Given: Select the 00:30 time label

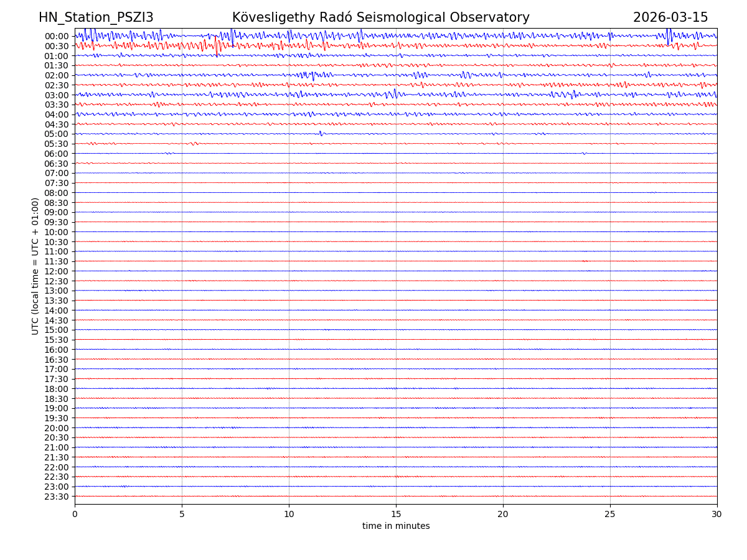Looking at the screenshot, I should 56,46.
